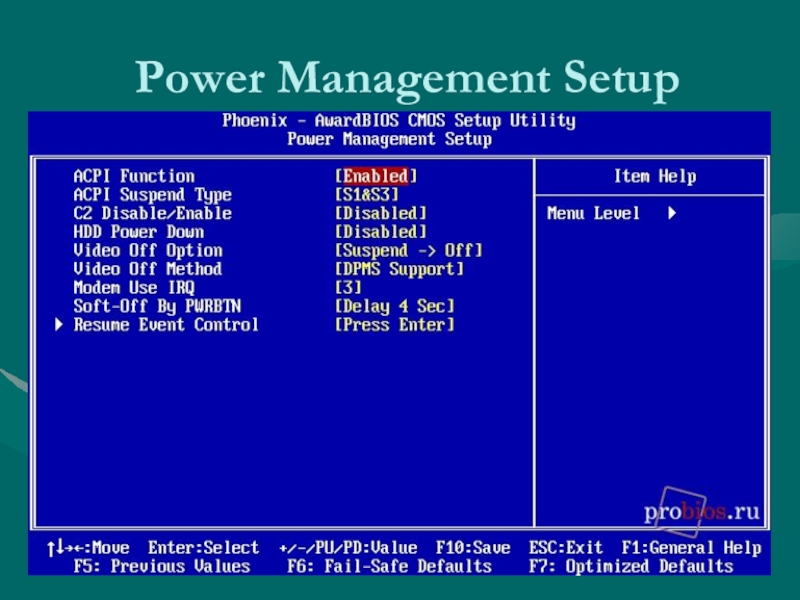Viewport: 800px width, 600px height.
Task: Click F7: Optimized Defaults
Action: (x=631, y=566)
